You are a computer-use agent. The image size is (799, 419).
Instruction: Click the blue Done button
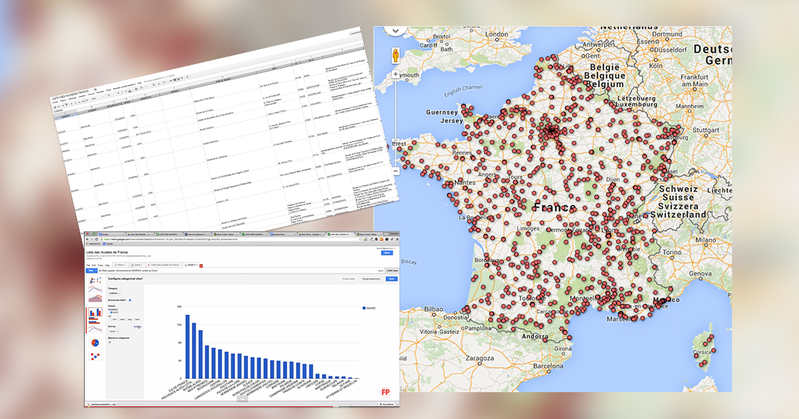[391, 279]
